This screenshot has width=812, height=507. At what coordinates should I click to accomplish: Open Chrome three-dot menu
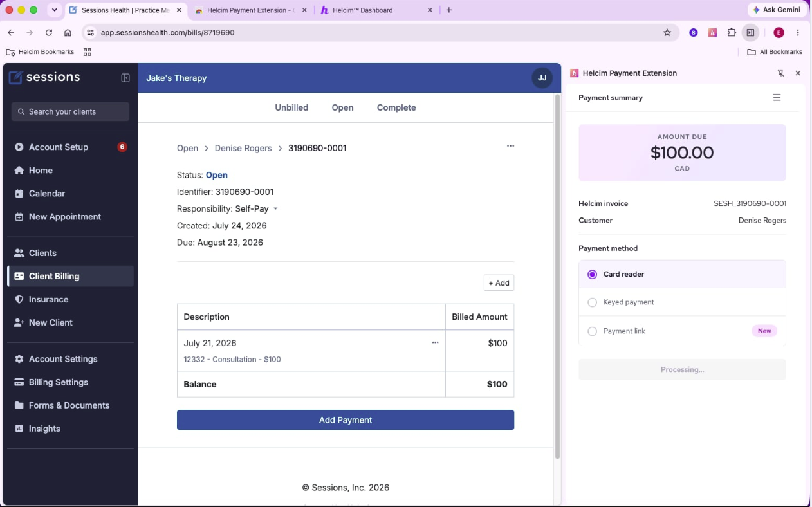pos(798,33)
